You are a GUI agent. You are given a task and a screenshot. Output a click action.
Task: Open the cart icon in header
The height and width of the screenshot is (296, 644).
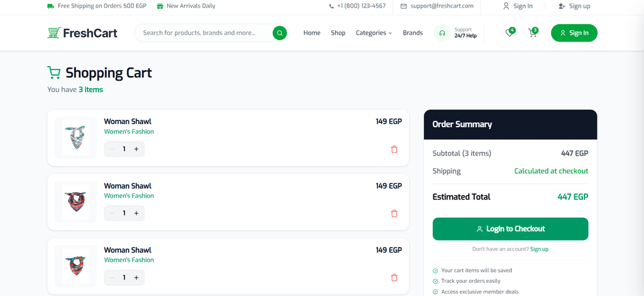(x=533, y=33)
